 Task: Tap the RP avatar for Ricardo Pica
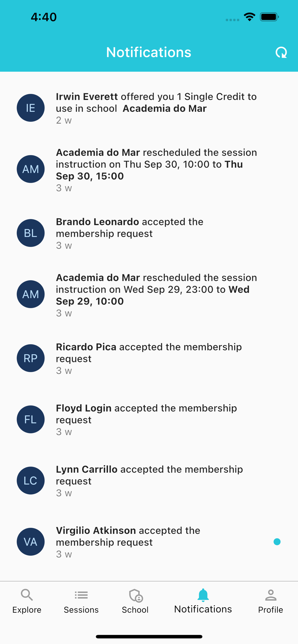[31, 358]
